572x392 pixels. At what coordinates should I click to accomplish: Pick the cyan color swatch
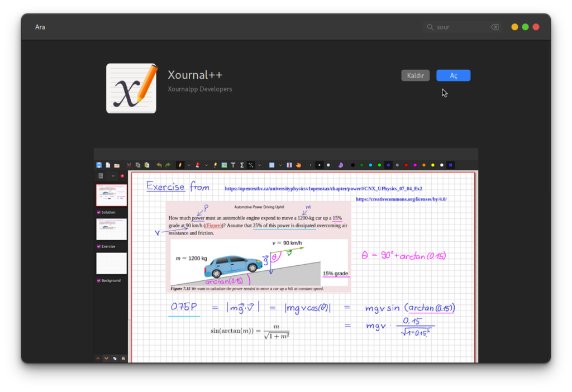pyautogui.click(x=371, y=165)
